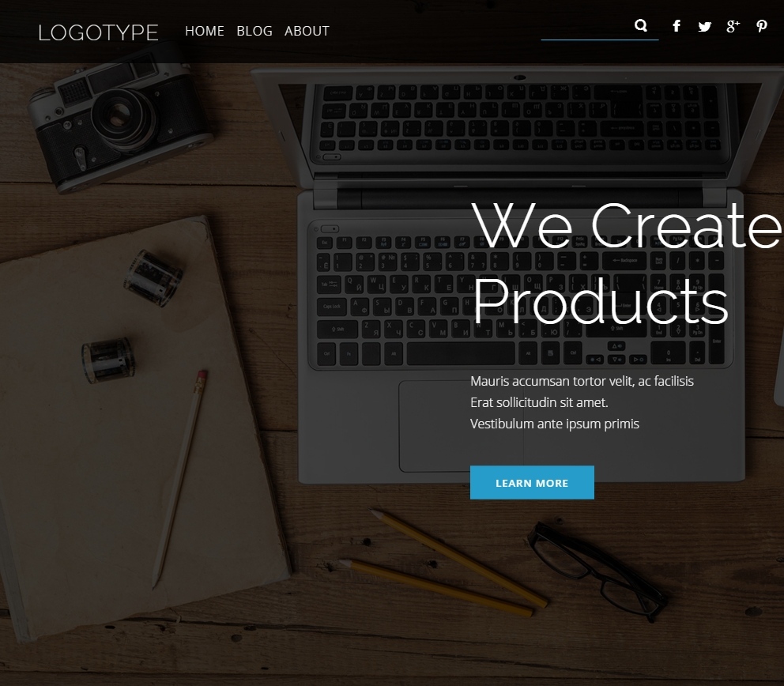Image resolution: width=784 pixels, height=686 pixels.
Task: Go to the HOME menu item
Action: [205, 31]
